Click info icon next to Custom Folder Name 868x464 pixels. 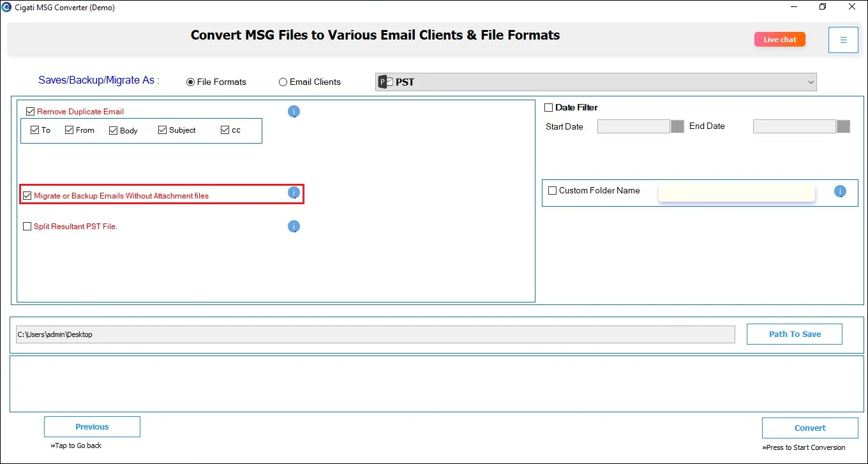[x=840, y=191]
